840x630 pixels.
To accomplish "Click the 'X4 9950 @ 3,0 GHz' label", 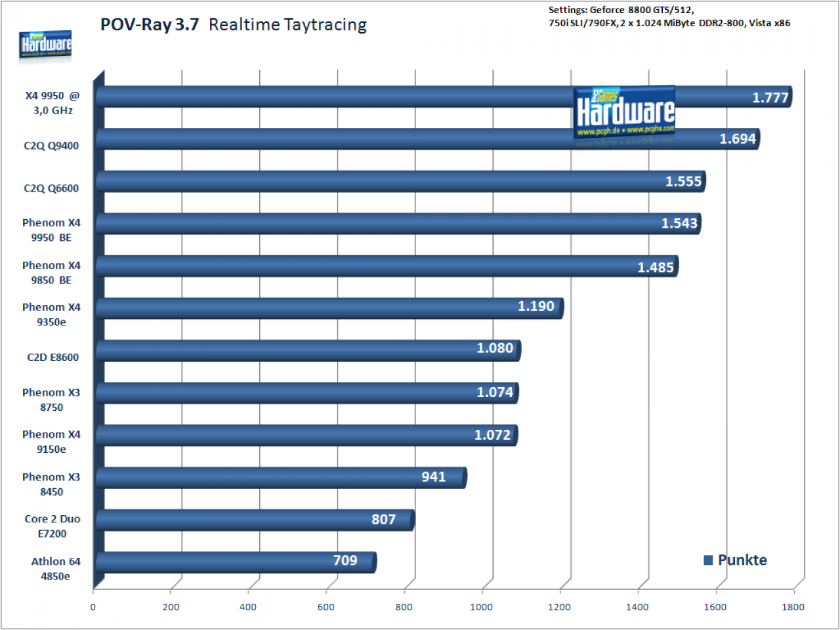I will 52,103.
